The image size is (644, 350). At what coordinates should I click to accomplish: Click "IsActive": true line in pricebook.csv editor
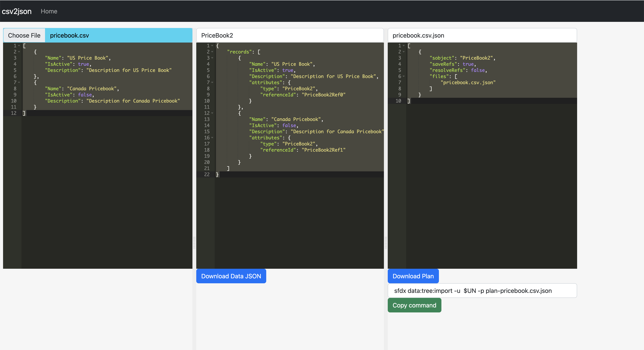(x=68, y=64)
